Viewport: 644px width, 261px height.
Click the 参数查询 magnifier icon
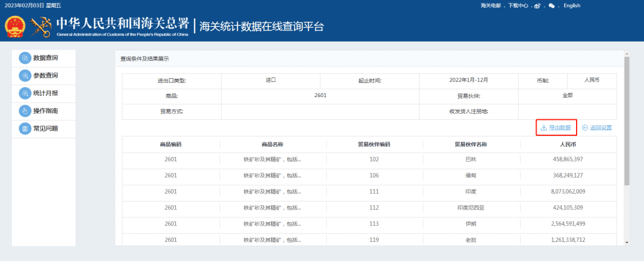tap(24, 76)
